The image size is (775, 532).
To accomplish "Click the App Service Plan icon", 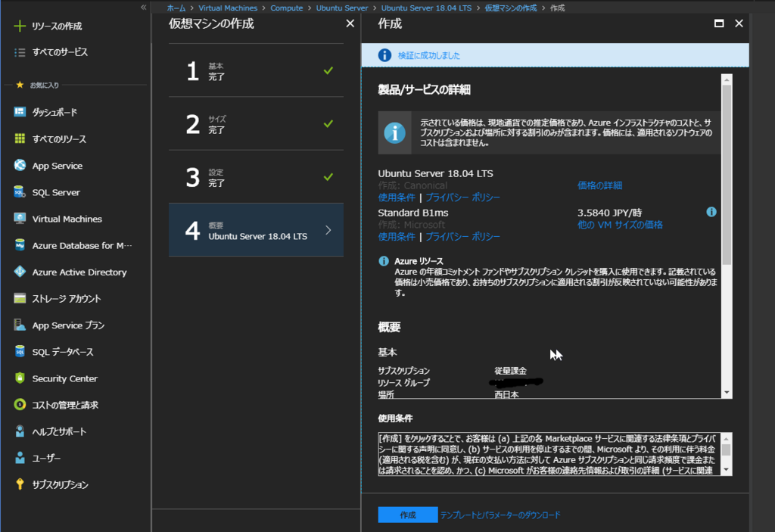I will (19, 325).
